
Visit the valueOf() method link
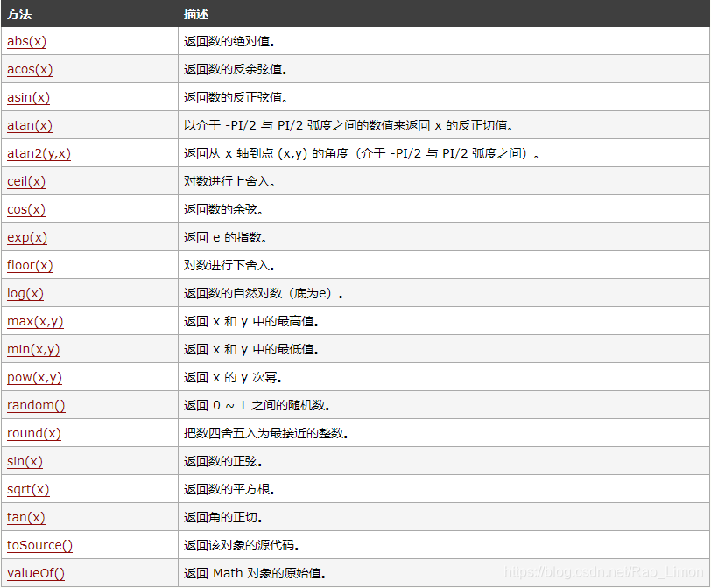click(x=35, y=573)
